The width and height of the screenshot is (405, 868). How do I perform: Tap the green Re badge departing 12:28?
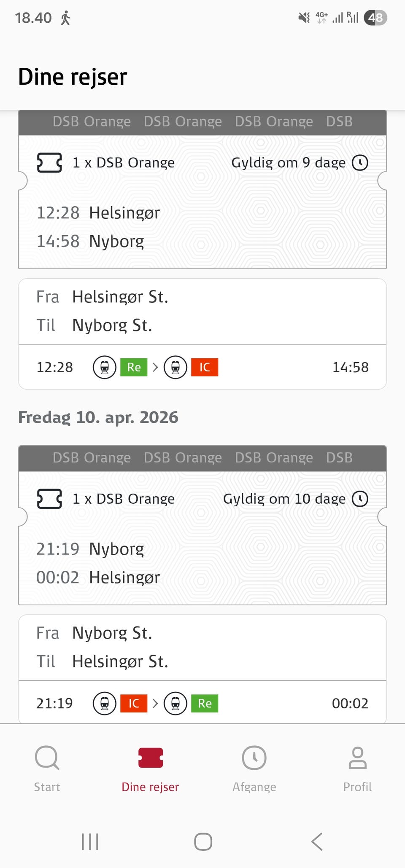point(134,367)
